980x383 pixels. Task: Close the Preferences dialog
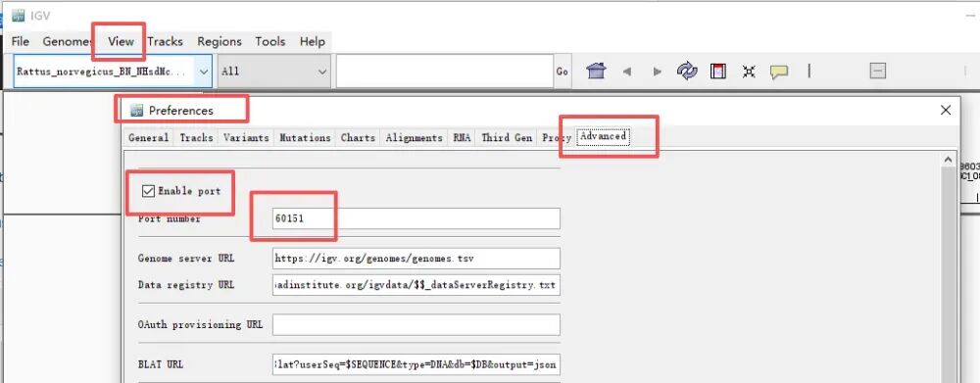pos(946,111)
